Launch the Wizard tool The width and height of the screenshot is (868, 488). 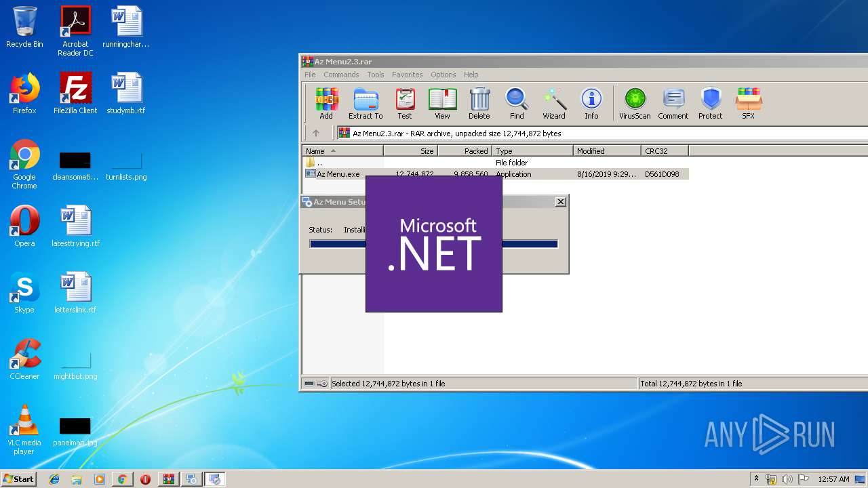click(x=554, y=104)
